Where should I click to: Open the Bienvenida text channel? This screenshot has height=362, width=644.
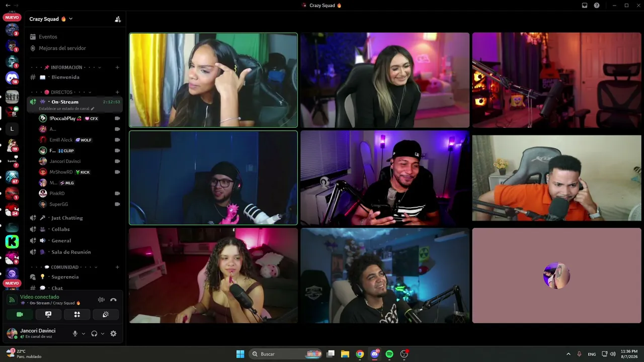75,77
